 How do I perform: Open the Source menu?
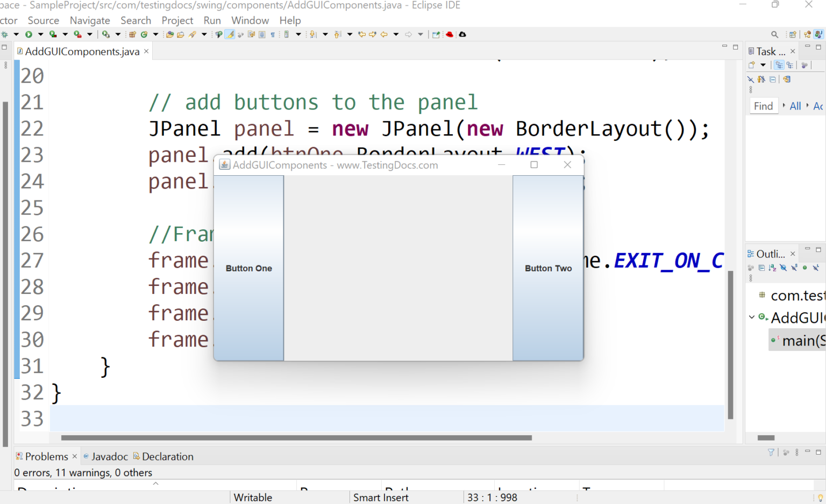43,20
